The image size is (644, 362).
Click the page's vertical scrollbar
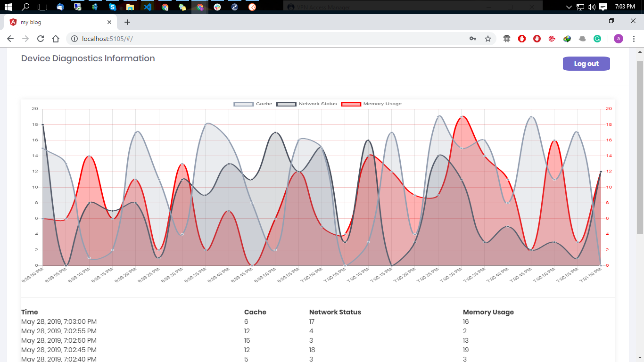click(640, 146)
